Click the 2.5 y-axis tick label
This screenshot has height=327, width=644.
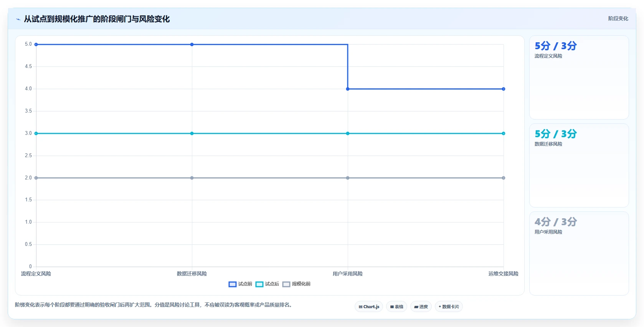pos(28,156)
